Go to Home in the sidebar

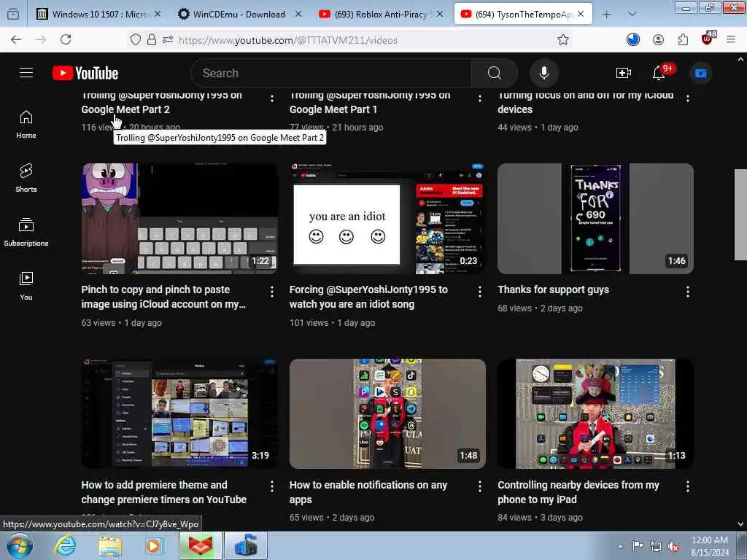26,124
